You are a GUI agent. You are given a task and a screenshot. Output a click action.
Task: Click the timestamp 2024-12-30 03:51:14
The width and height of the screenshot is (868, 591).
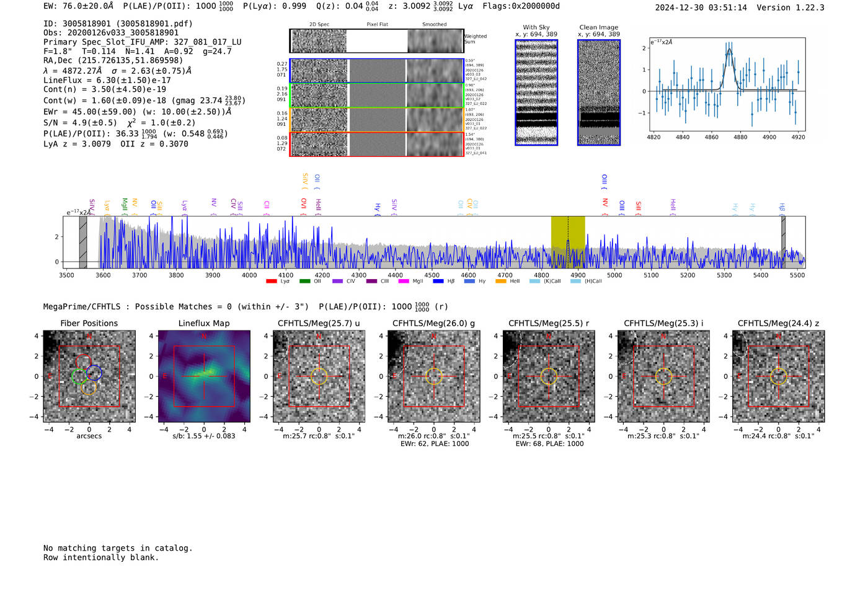(x=701, y=7)
